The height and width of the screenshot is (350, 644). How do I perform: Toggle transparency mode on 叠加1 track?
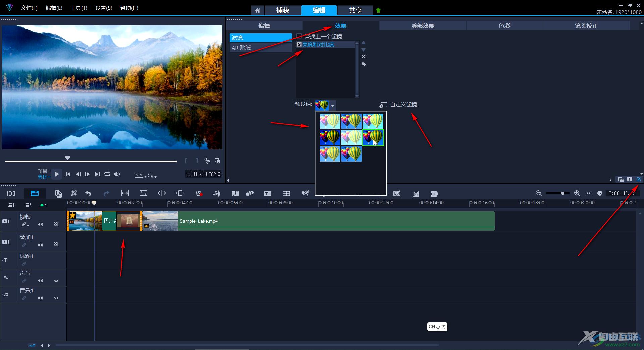(x=56, y=245)
